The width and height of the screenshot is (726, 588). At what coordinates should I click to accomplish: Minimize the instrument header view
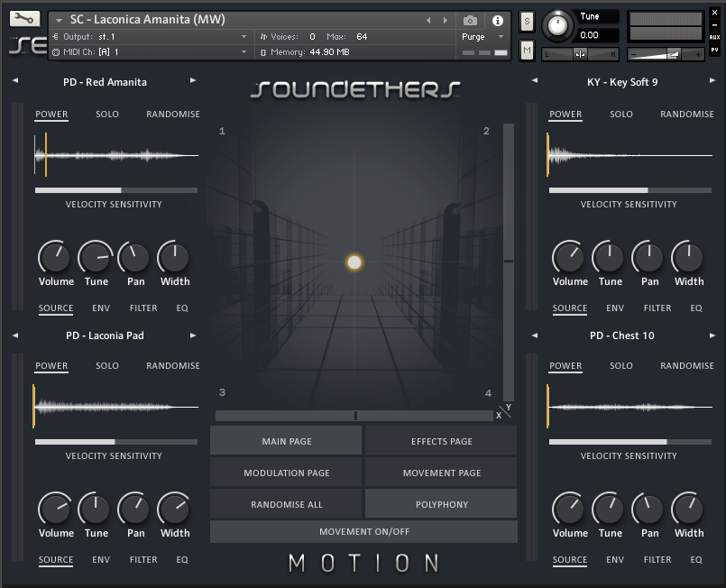[x=714, y=24]
